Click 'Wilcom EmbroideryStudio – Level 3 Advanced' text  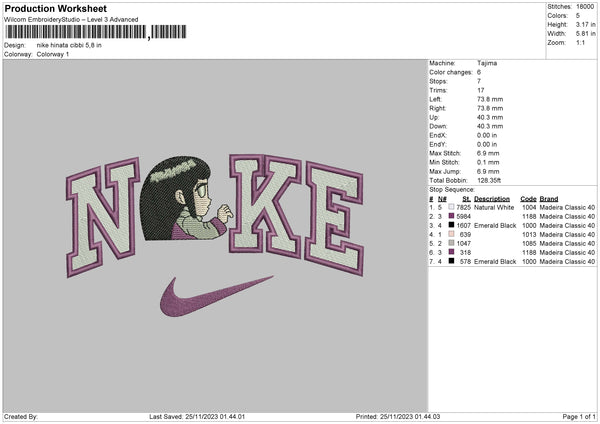pos(71,20)
